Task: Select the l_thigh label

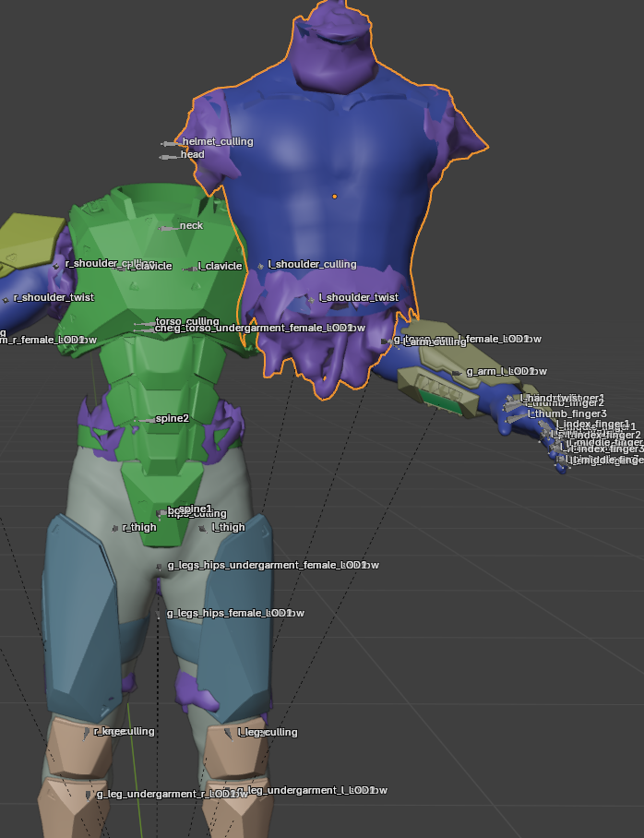Action: [x=229, y=527]
